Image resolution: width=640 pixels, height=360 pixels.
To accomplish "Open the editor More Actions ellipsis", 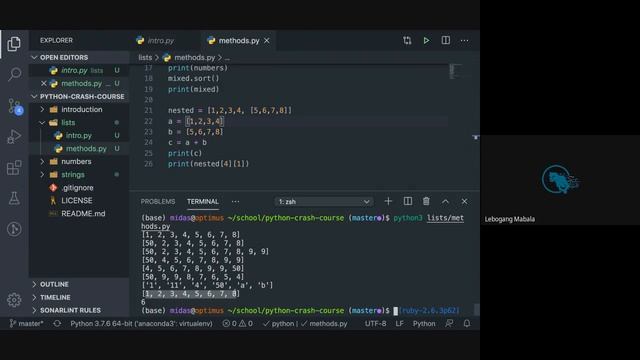I will coord(464,40).
